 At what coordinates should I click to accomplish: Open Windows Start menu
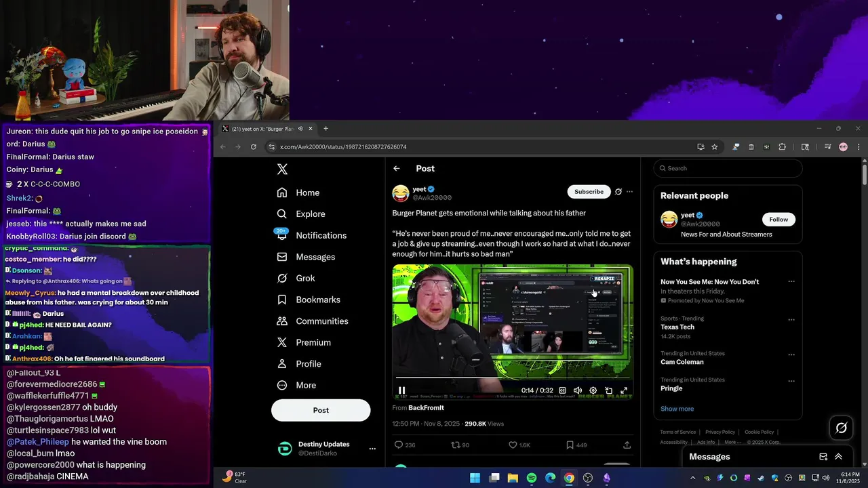tap(475, 478)
